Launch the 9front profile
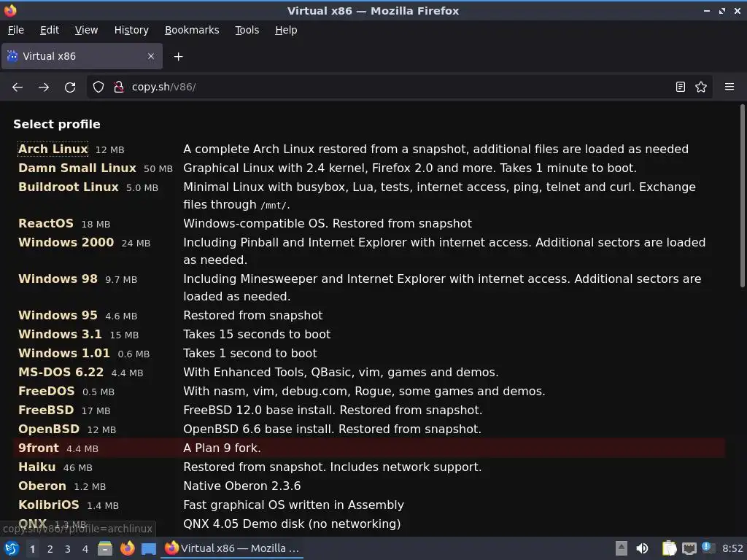The width and height of the screenshot is (747, 560). [39, 448]
